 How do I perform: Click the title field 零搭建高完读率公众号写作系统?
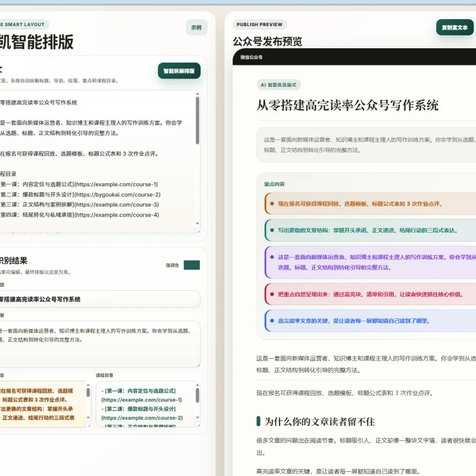pyautogui.click(x=99, y=299)
